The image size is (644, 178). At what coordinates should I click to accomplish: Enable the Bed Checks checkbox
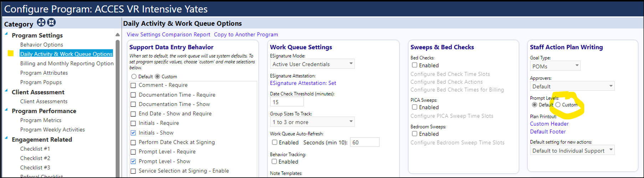414,65
